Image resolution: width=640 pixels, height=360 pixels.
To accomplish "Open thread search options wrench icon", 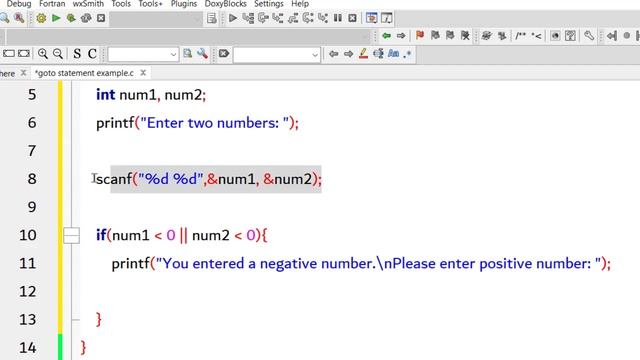I will (202, 54).
